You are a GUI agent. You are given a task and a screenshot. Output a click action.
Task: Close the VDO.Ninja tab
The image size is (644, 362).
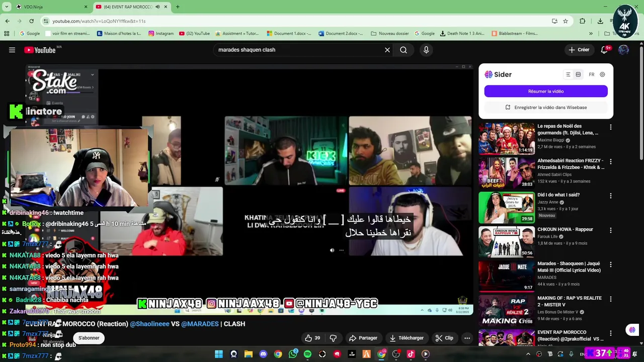(86, 7)
